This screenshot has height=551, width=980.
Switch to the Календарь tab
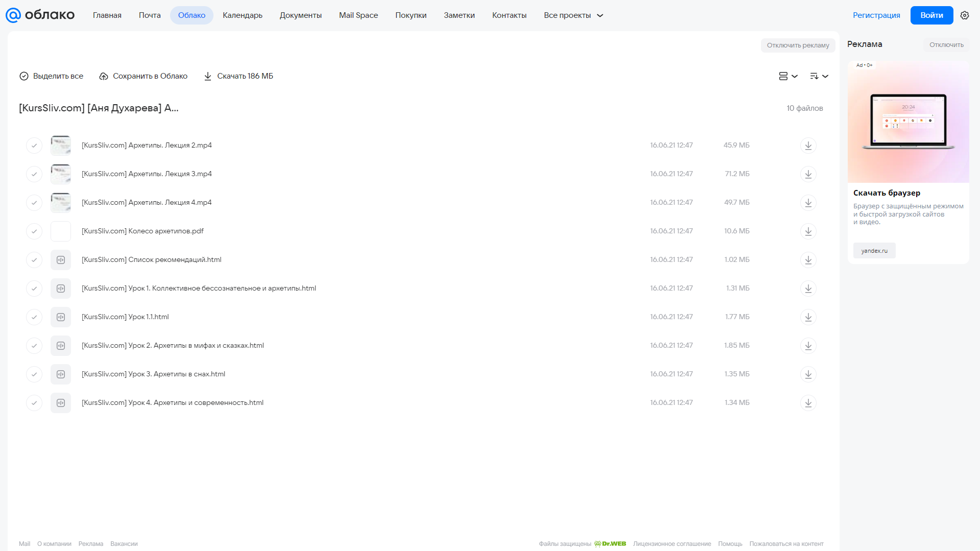tap(243, 15)
